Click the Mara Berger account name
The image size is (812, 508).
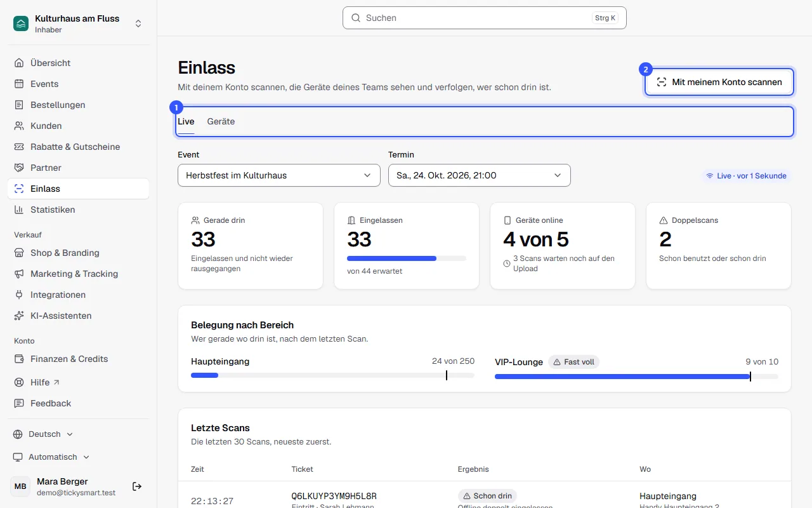click(x=62, y=481)
